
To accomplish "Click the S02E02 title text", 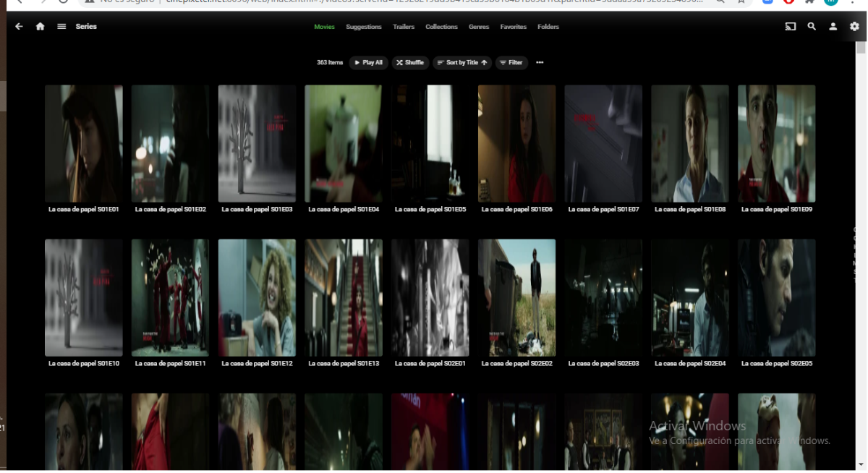I will pyautogui.click(x=517, y=364).
